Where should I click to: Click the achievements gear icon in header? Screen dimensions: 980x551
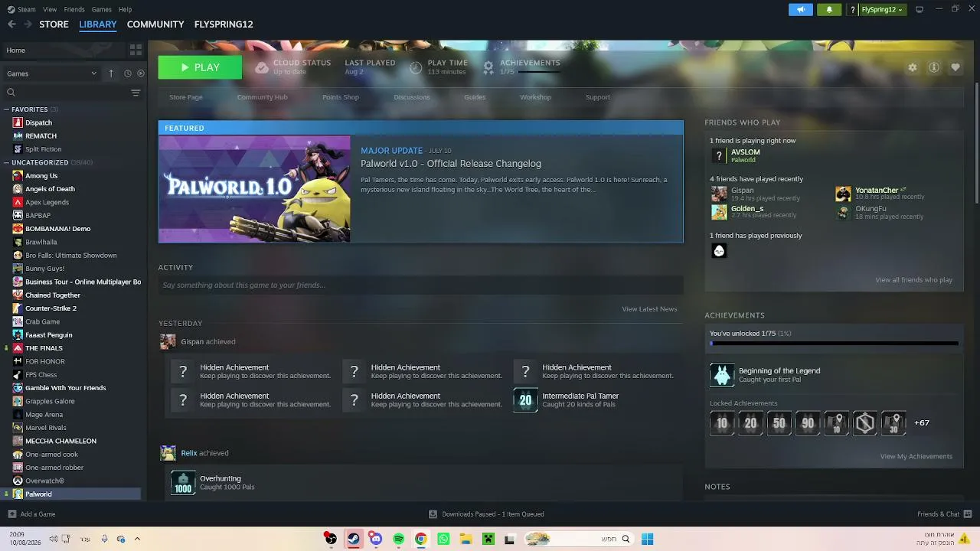coord(488,67)
